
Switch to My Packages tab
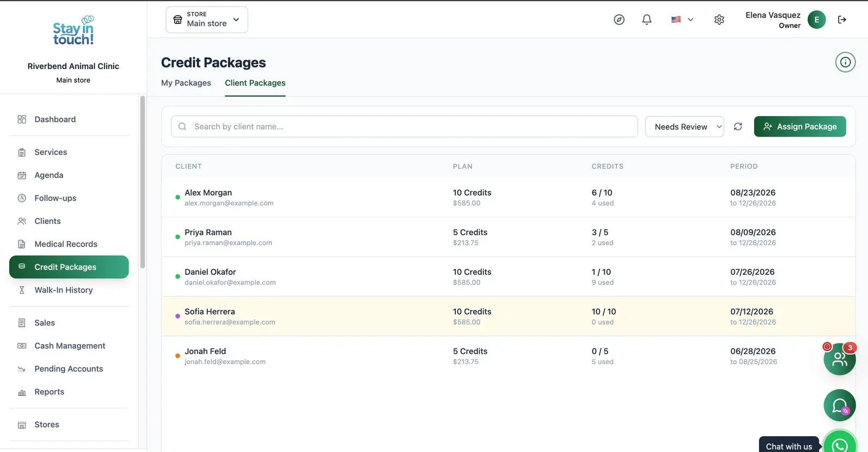click(186, 83)
